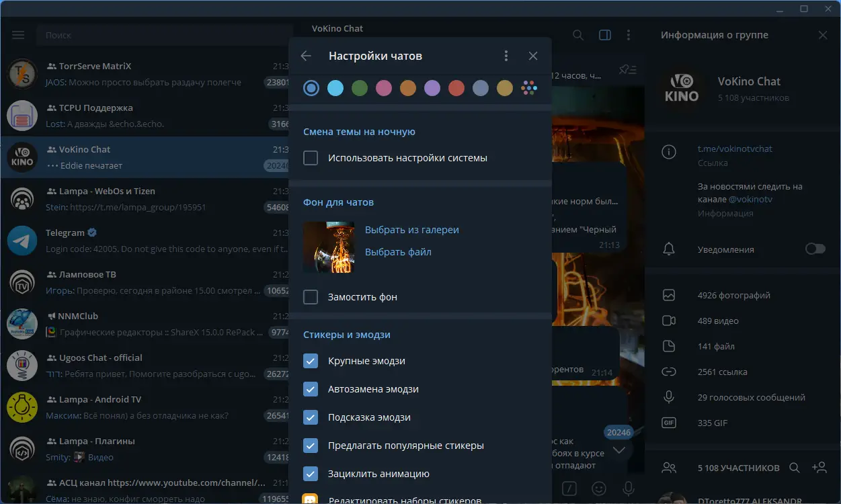
Task: Open NNMClub channel
Action: tap(146, 324)
